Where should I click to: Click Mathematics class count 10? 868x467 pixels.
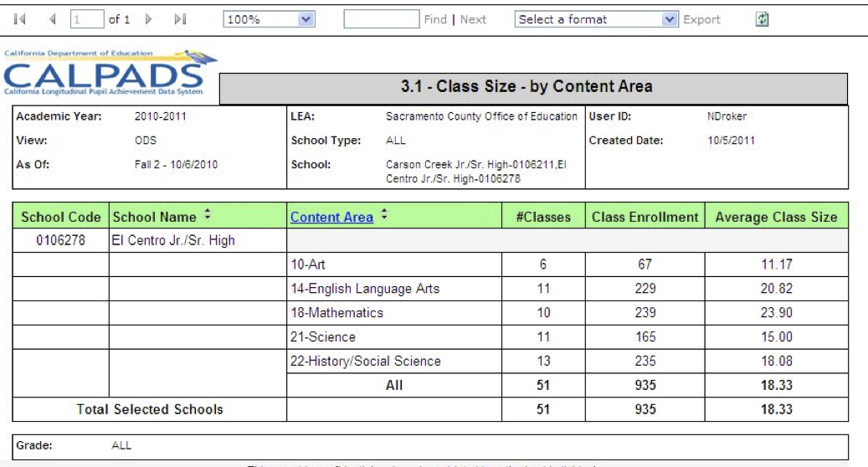(x=543, y=313)
